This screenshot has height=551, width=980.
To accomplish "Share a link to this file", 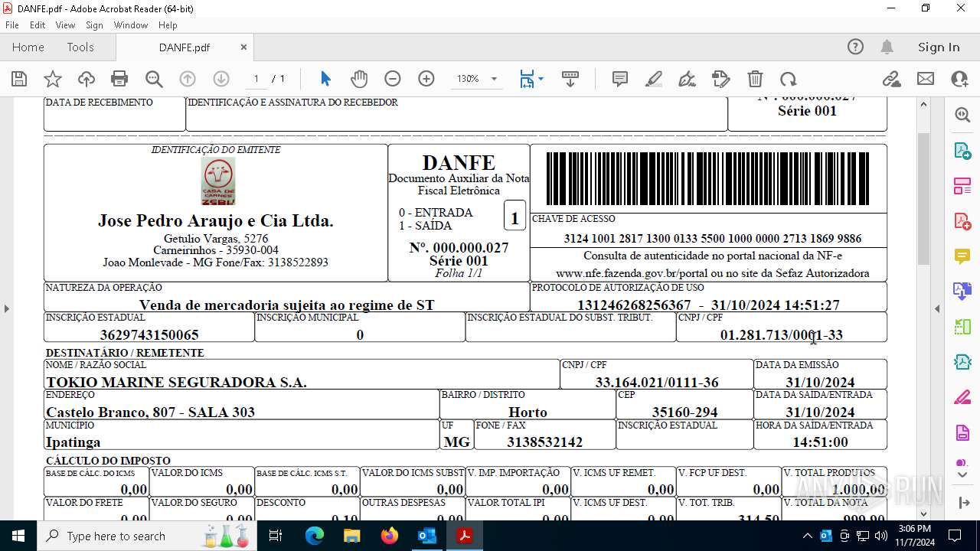I will [x=891, y=79].
